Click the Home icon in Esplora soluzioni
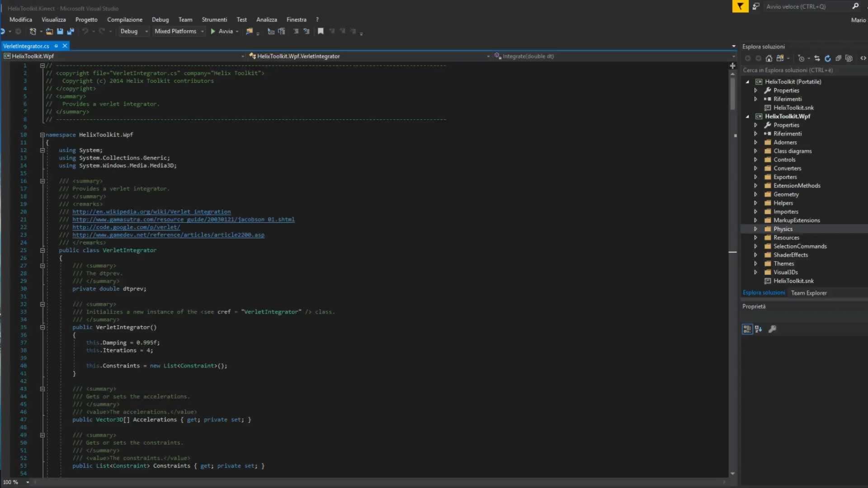 coord(769,58)
